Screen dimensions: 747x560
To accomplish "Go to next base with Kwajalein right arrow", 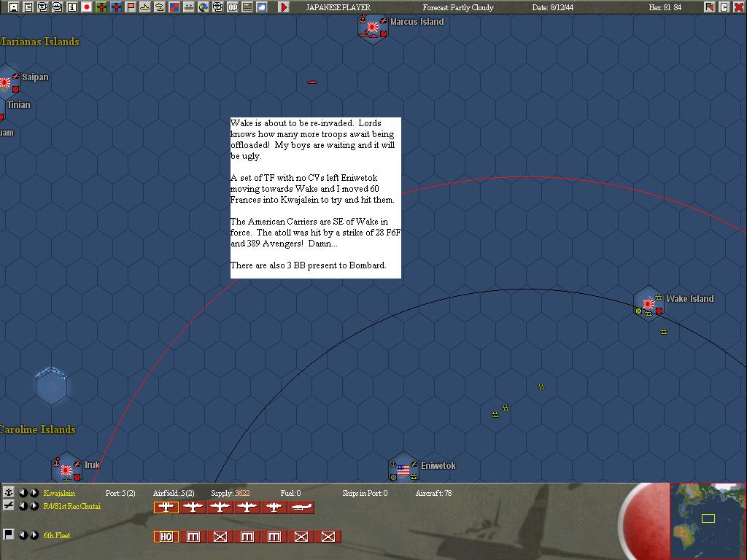I will (34, 492).
